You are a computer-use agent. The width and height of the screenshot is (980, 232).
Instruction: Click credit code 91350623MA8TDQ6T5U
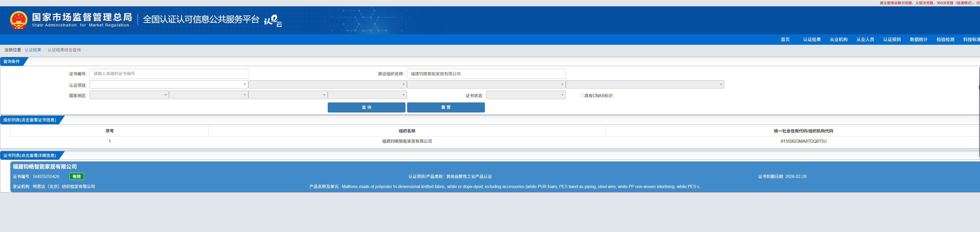[x=803, y=141]
